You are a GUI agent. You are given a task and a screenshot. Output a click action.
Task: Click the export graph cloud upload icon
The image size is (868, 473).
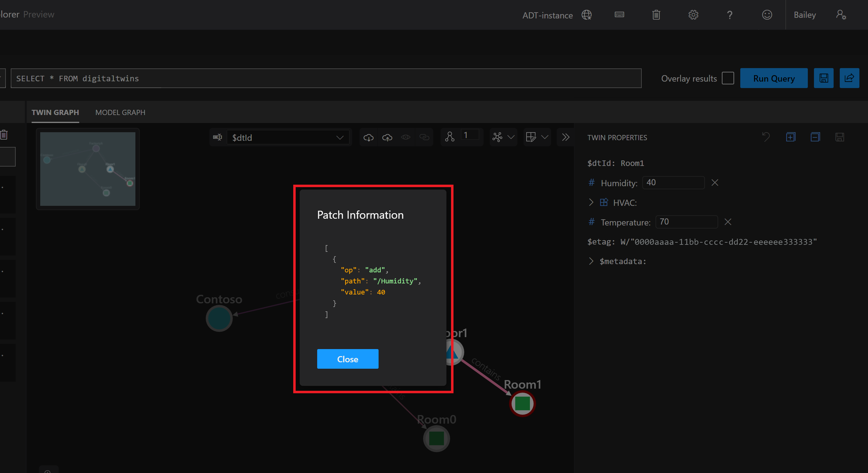(387, 137)
